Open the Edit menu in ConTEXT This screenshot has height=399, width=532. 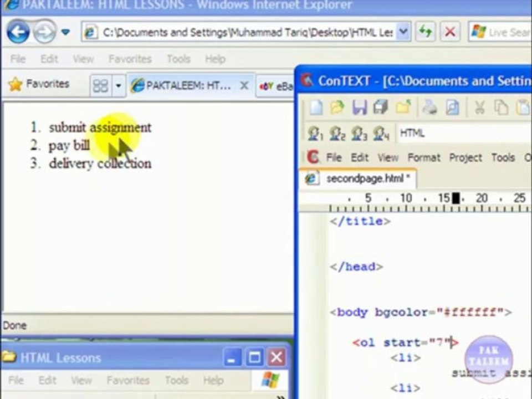360,157
